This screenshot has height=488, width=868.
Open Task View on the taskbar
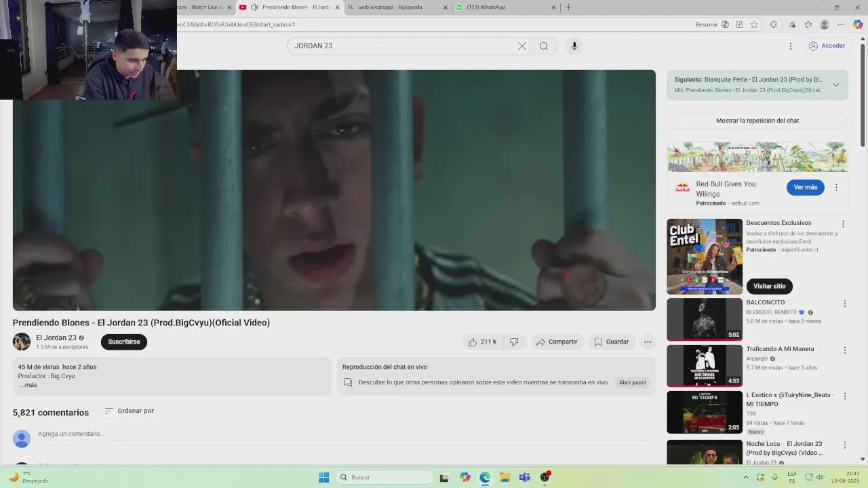444,477
